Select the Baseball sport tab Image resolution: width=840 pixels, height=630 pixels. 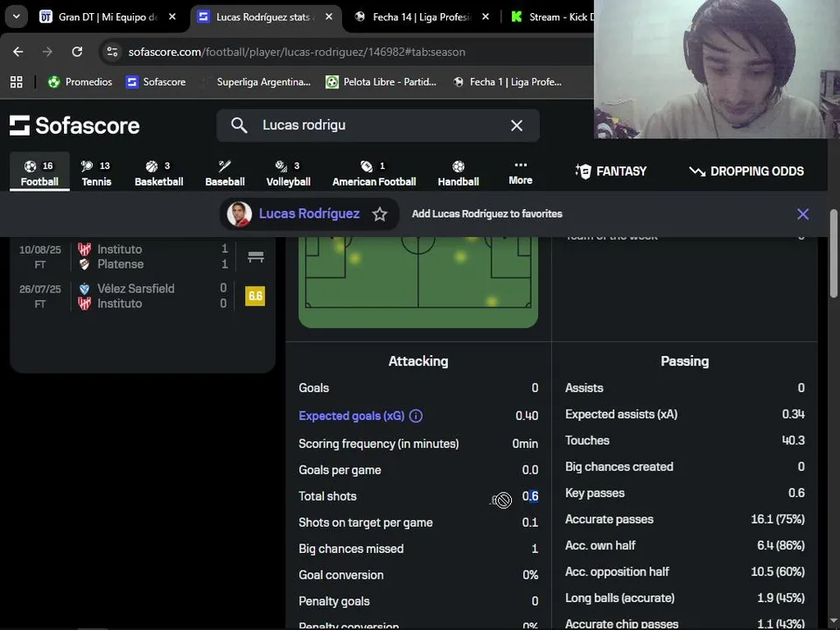225,172
